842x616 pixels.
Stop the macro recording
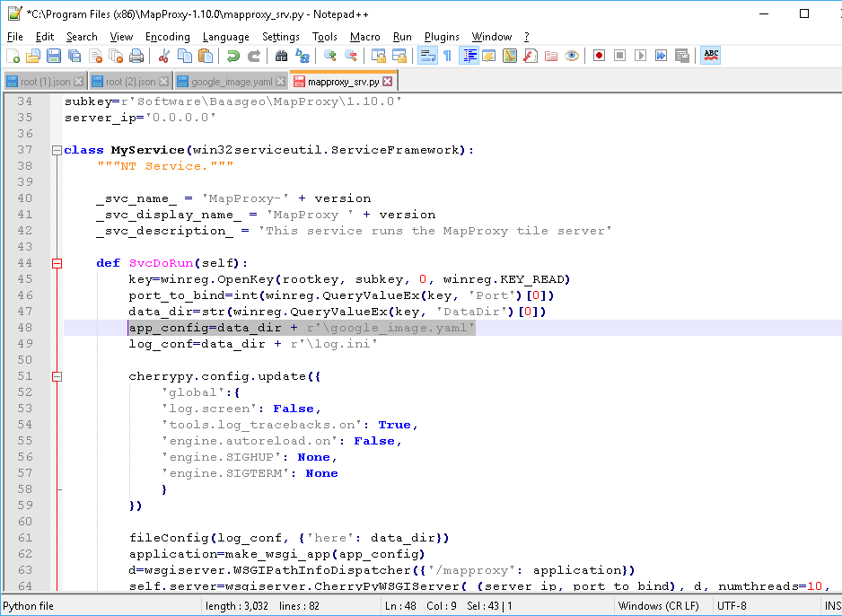pos(619,55)
